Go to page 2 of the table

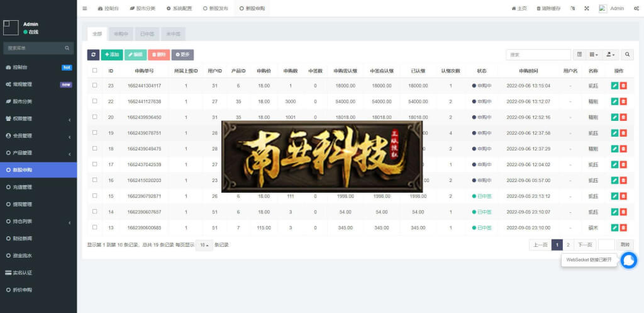point(568,245)
